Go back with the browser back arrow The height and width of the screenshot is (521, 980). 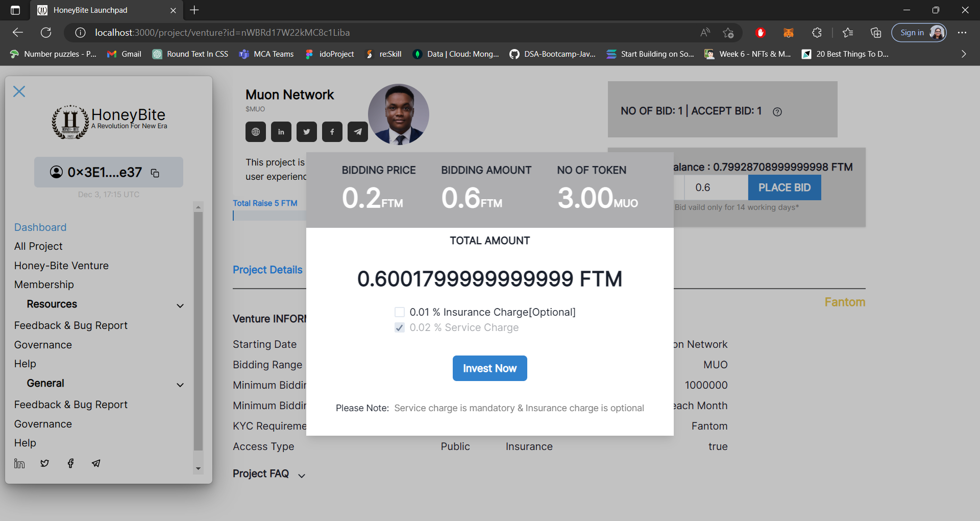pyautogui.click(x=18, y=33)
